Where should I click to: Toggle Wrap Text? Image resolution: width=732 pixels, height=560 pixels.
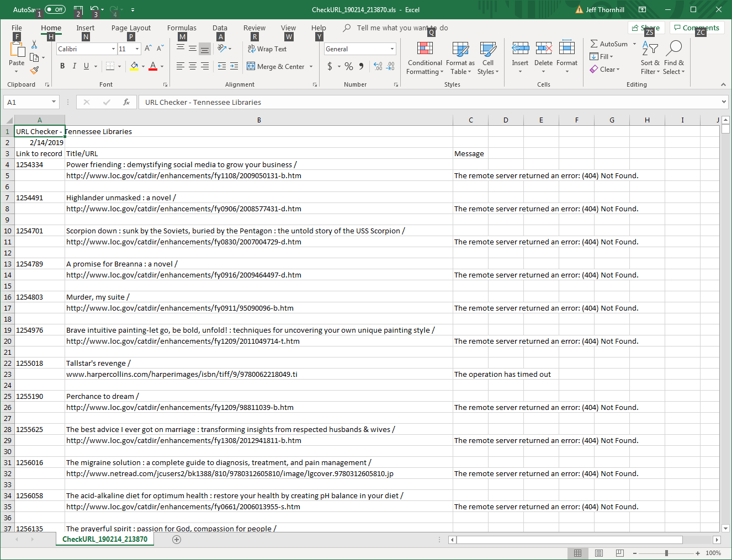pos(267,49)
